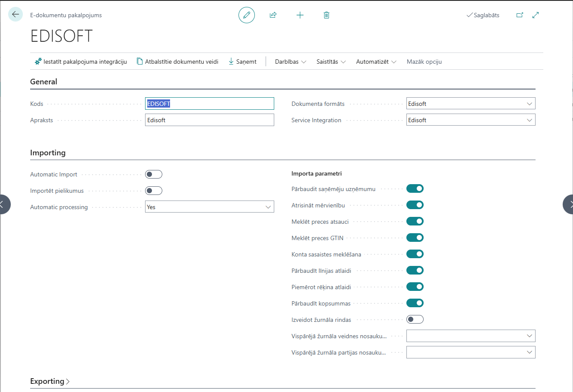Open page in new window icon
Viewport: 573px width, 392px height.
[520, 15]
